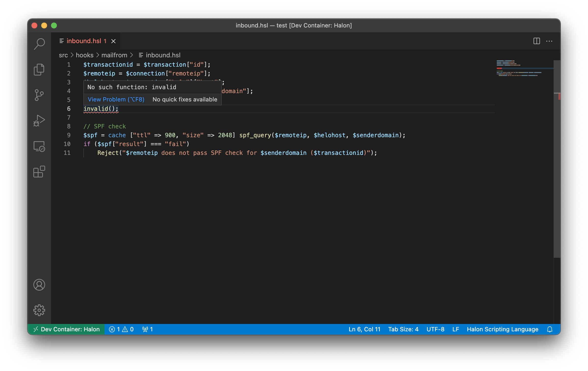Open the Extensions view

tap(39, 172)
